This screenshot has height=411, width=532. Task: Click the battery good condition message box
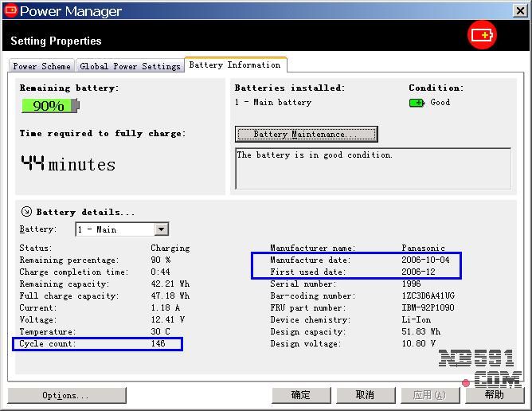[373, 168]
